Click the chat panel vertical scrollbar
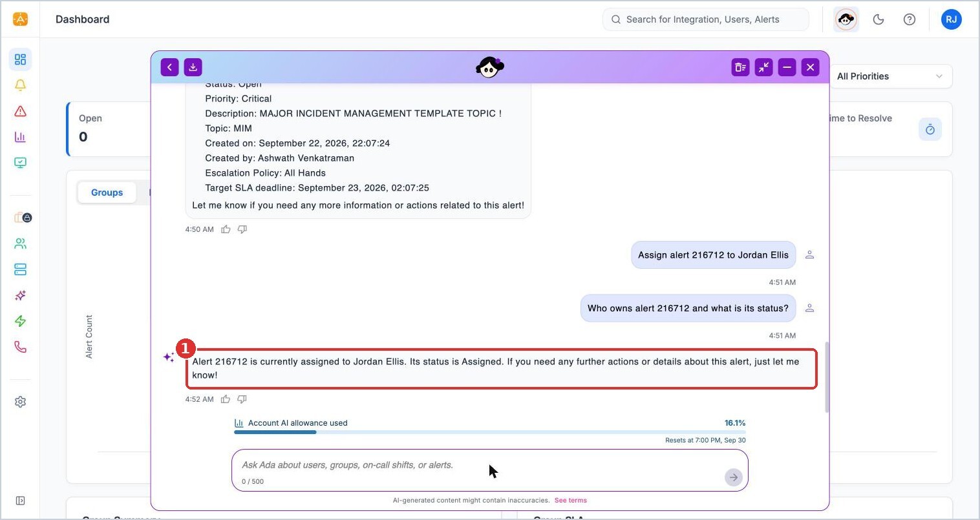Image resolution: width=980 pixels, height=520 pixels. (x=827, y=377)
